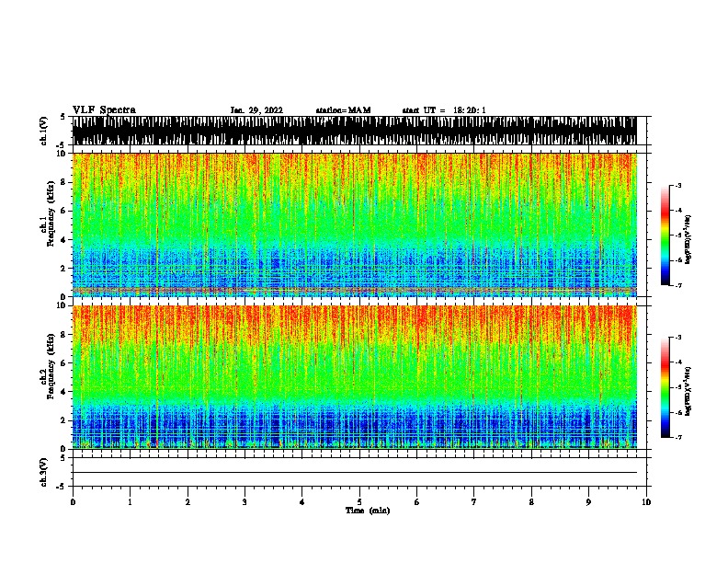728x563 pixels.
Task: Click the "ch.1(V)" axis label
Action: (x=44, y=131)
